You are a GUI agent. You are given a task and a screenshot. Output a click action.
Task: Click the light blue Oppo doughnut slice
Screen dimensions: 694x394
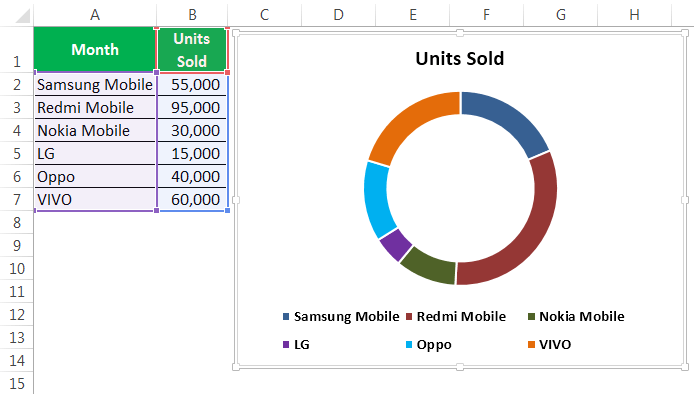coord(378,200)
